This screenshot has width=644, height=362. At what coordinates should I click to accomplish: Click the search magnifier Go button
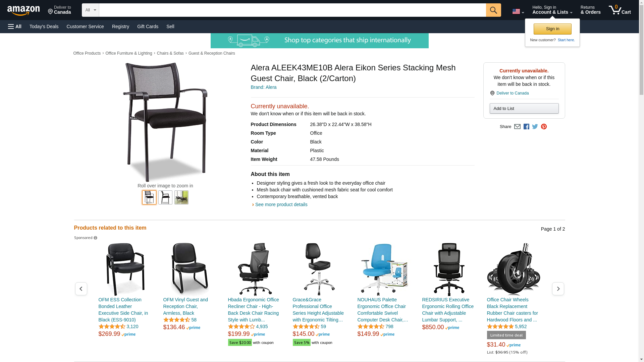[493, 10]
